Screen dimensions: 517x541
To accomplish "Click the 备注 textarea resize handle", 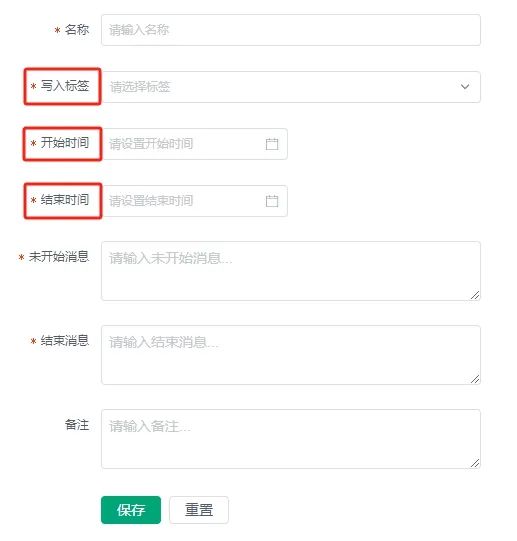I will point(475,463).
